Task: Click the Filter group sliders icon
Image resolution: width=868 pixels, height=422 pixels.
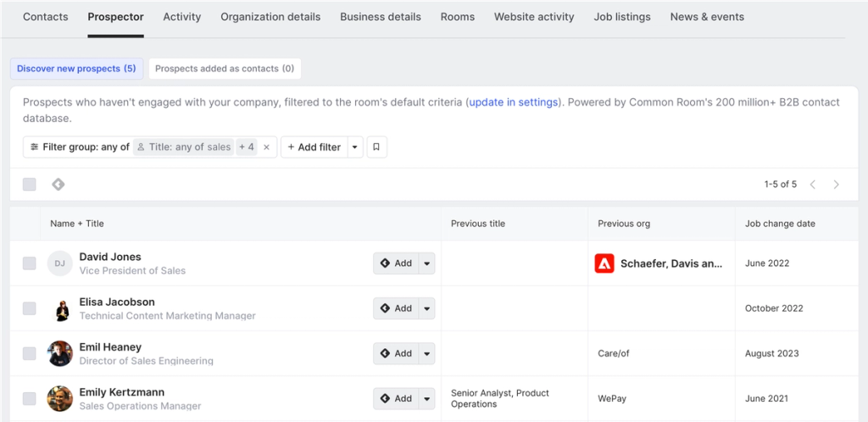Action: [34, 147]
